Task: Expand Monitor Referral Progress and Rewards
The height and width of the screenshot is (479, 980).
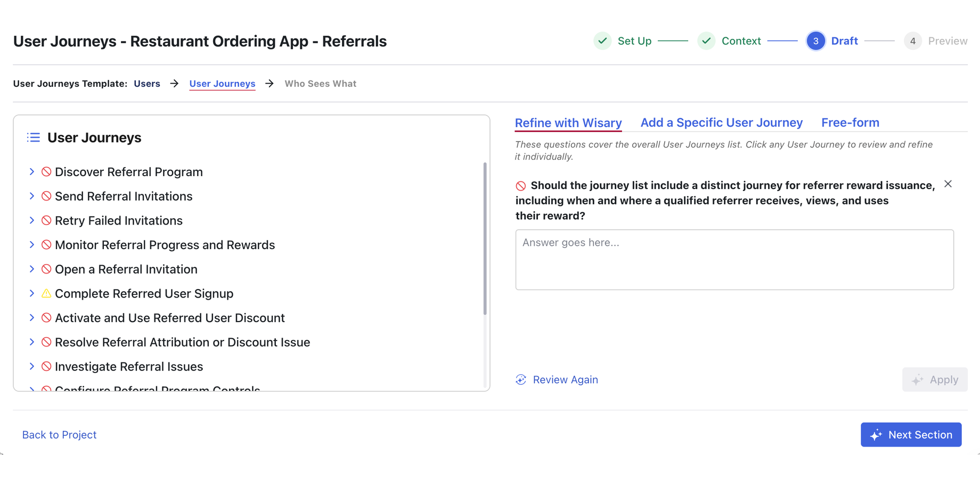Action: [32, 245]
